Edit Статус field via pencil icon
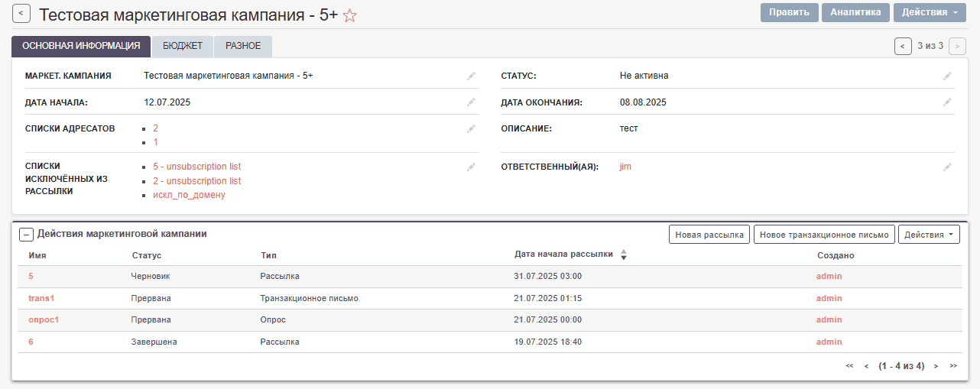This screenshot has height=389, width=980. [x=947, y=76]
